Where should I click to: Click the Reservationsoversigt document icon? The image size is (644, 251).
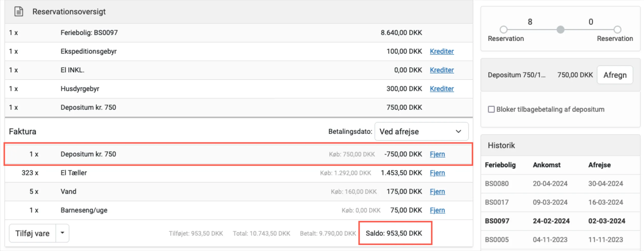(19, 12)
